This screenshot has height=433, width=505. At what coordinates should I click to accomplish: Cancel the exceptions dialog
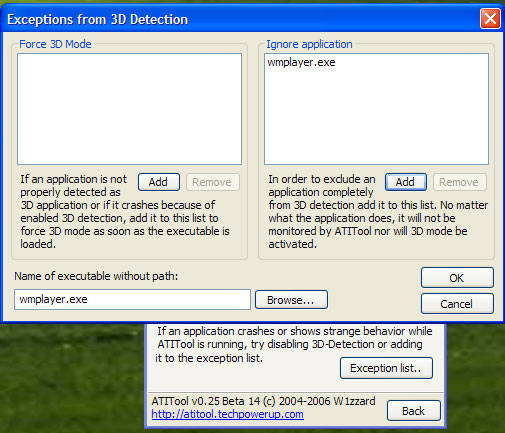tap(457, 304)
